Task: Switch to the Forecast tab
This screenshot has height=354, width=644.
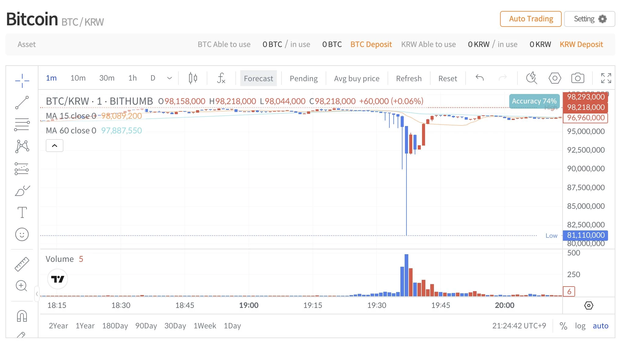Action: pyautogui.click(x=258, y=78)
